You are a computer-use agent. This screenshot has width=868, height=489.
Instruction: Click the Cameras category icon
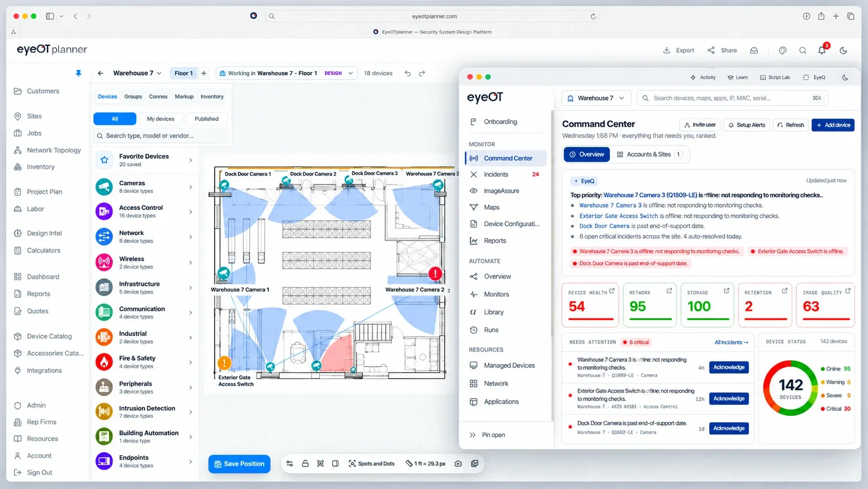click(x=104, y=187)
